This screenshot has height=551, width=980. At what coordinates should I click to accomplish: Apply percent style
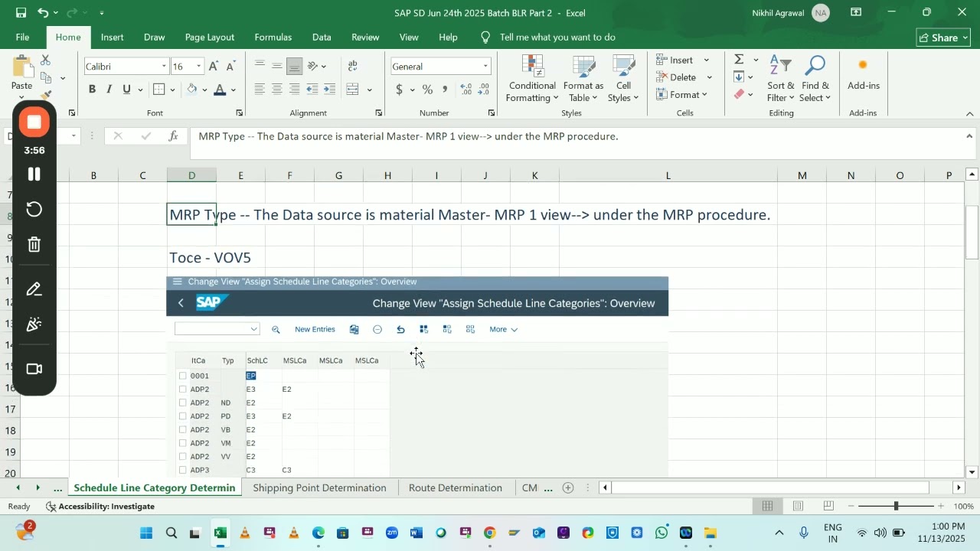click(x=427, y=90)
